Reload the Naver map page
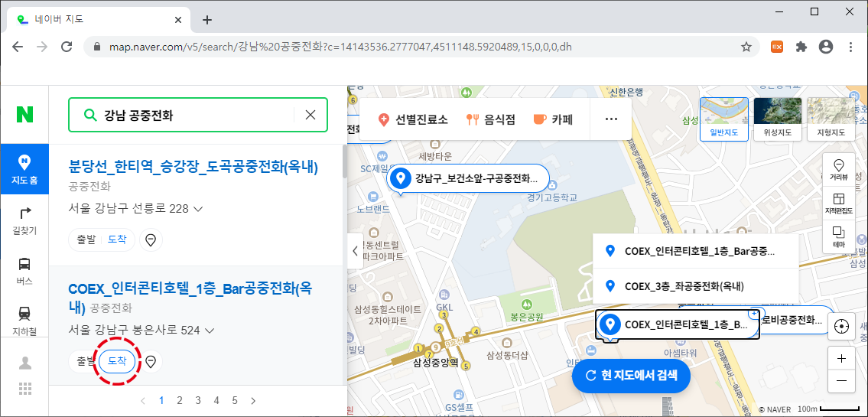 [67, 47]
